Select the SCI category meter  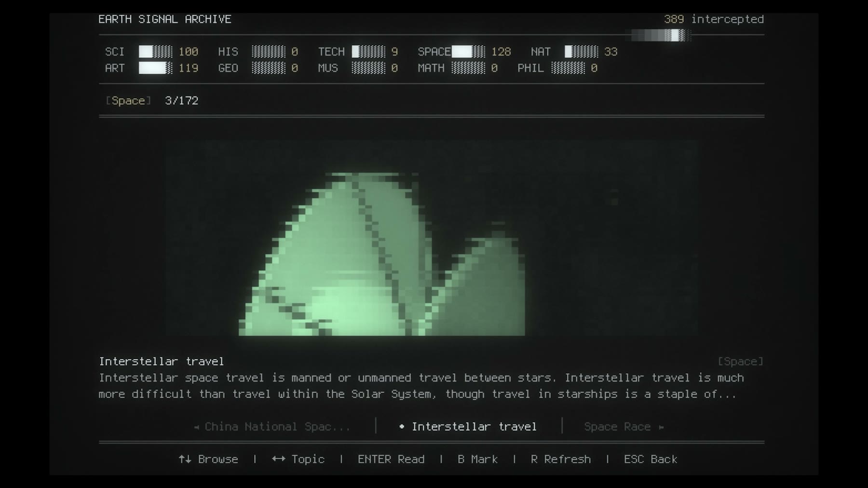click(155, 52)
